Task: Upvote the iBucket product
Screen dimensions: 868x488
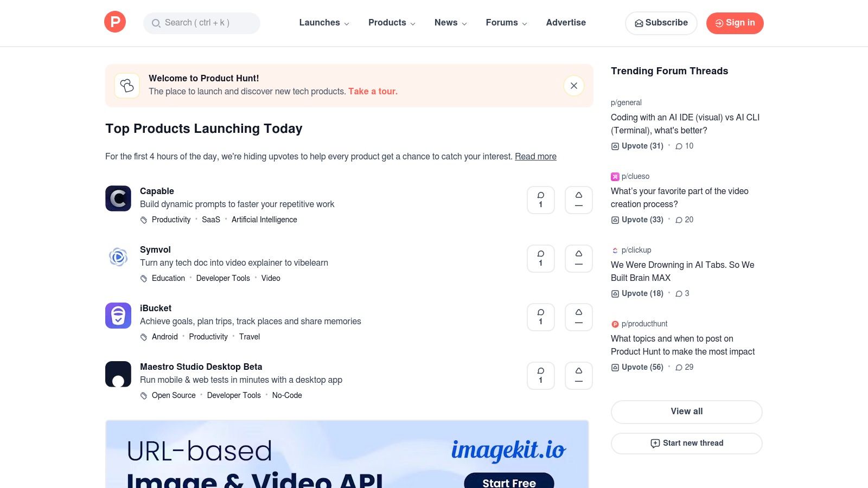Action: pos(579,317)
